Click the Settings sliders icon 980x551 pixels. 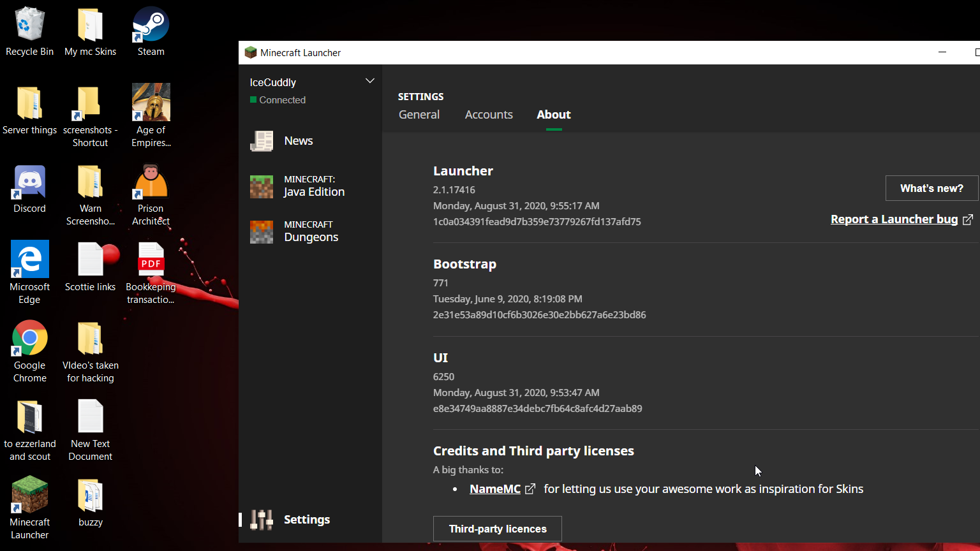pos(262,520)
